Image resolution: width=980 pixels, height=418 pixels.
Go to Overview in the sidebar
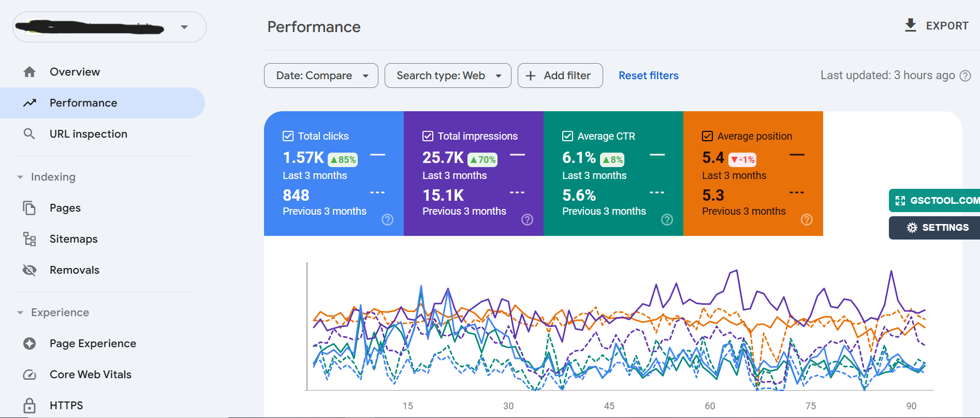(75, 72)
